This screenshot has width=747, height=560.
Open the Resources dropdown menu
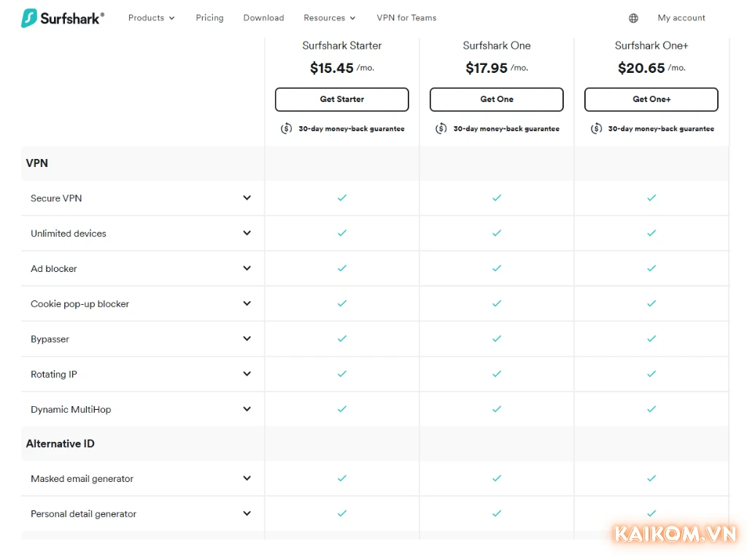point(330,18)
